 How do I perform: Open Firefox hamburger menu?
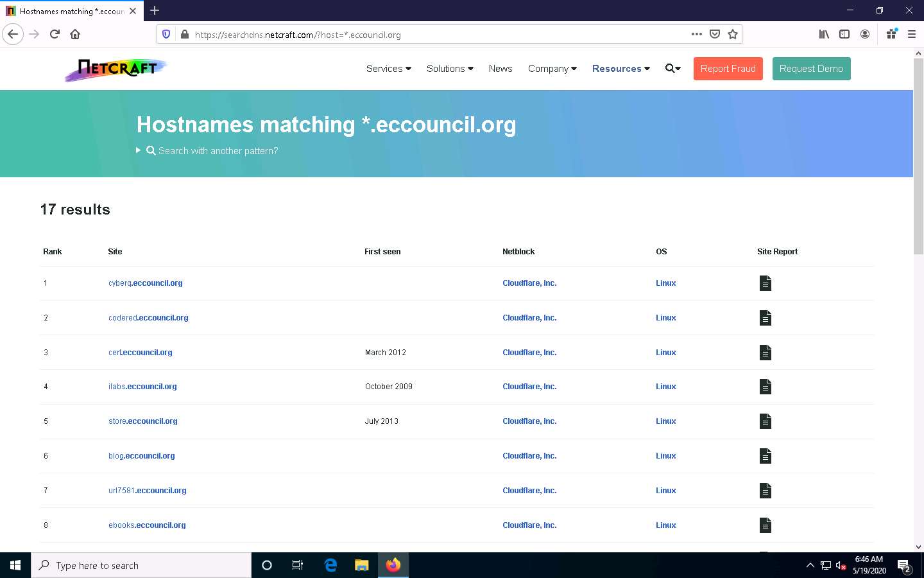tap(912, 34)
